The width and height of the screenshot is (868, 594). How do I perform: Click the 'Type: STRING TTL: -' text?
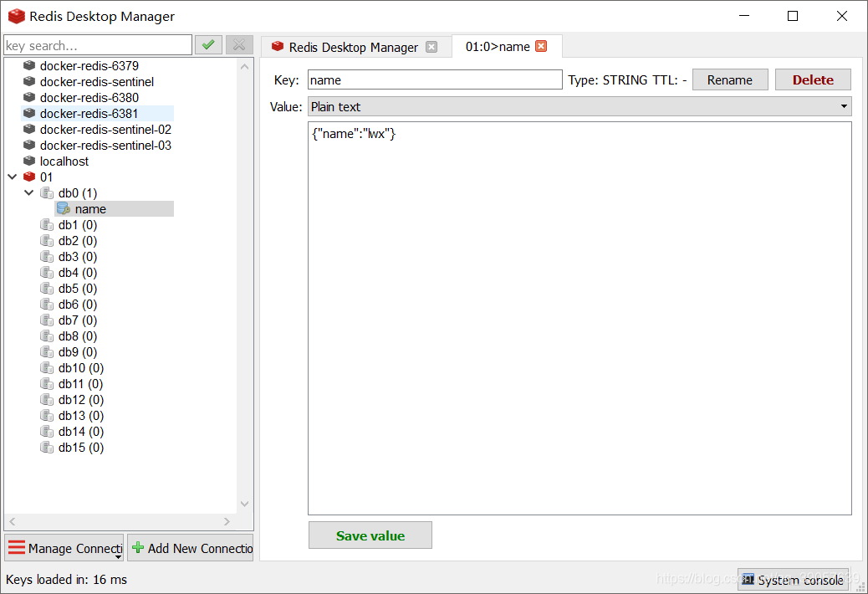click(627, 80)
